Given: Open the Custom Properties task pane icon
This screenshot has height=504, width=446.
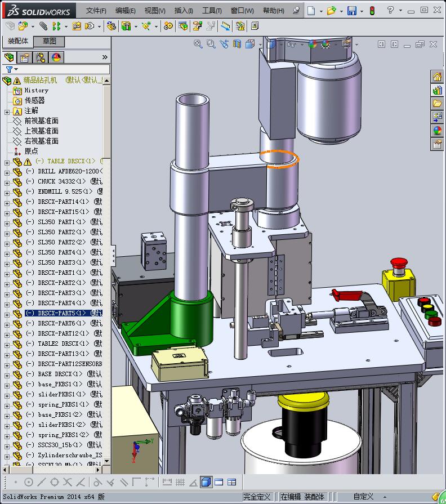Looking at the screenshot, I should coord(437,144).
